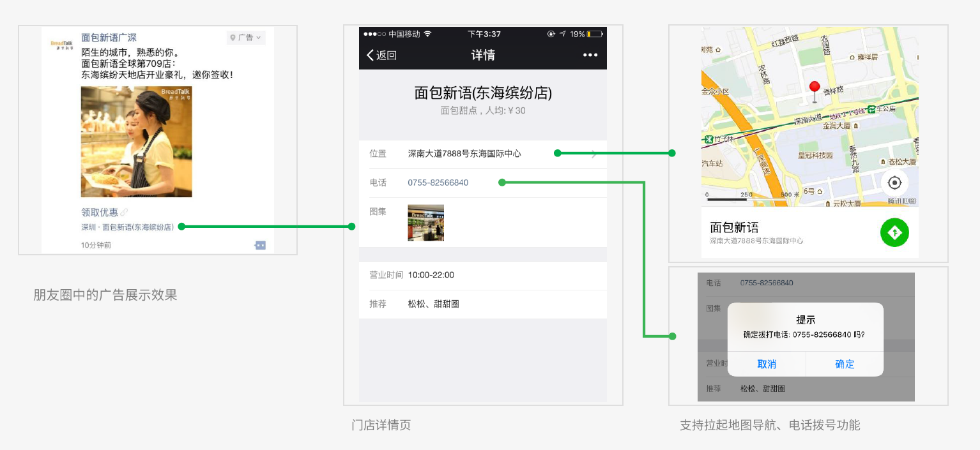
Task: Click the store title 面包新语(东海缤纷店)
Action: (483, 93)
